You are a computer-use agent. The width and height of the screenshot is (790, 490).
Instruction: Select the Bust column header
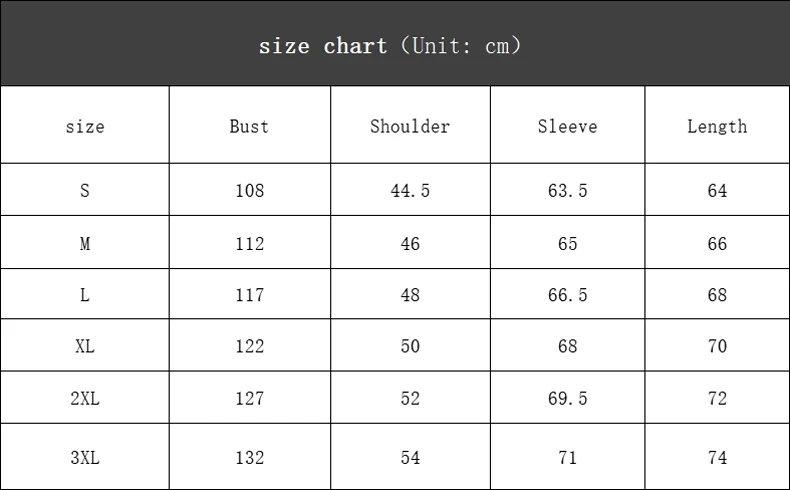coord(249,126)
